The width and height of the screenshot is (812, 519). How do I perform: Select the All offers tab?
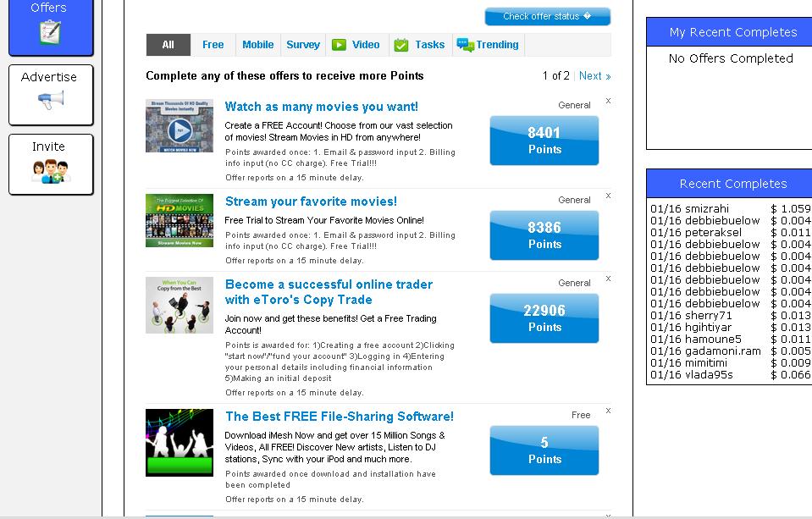pyautogui.click(x=168, y=45)
